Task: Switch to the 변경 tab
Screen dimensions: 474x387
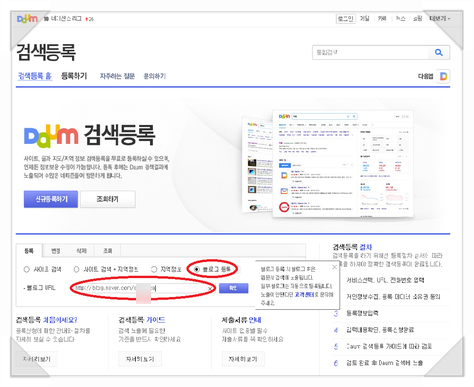Action: point(56,251)
